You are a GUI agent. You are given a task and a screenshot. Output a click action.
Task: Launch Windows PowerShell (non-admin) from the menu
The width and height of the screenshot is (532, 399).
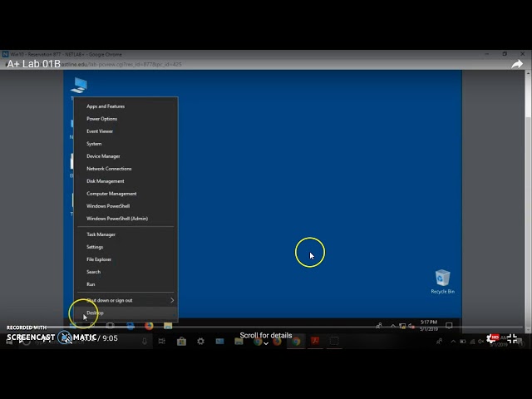[126, 206]
